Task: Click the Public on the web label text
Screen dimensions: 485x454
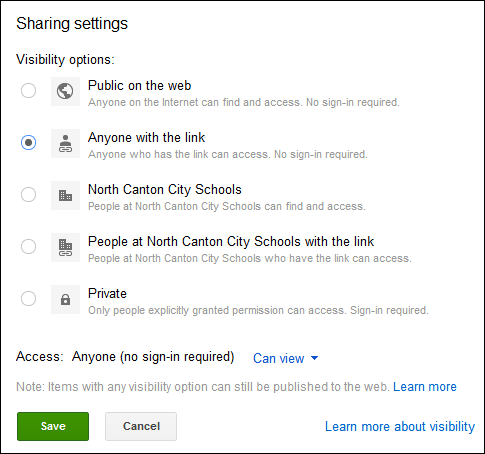Action: pos(139,86)
